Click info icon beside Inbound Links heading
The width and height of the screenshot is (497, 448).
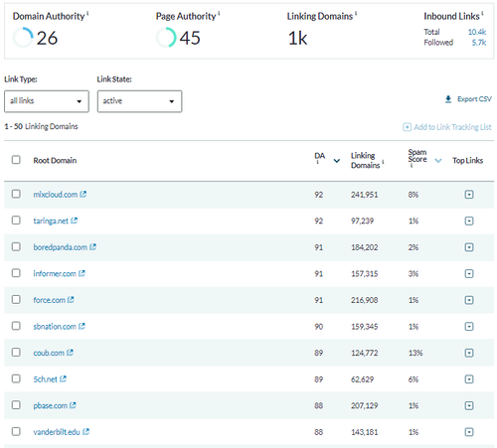pyautogui.click(x=482, y=13)
